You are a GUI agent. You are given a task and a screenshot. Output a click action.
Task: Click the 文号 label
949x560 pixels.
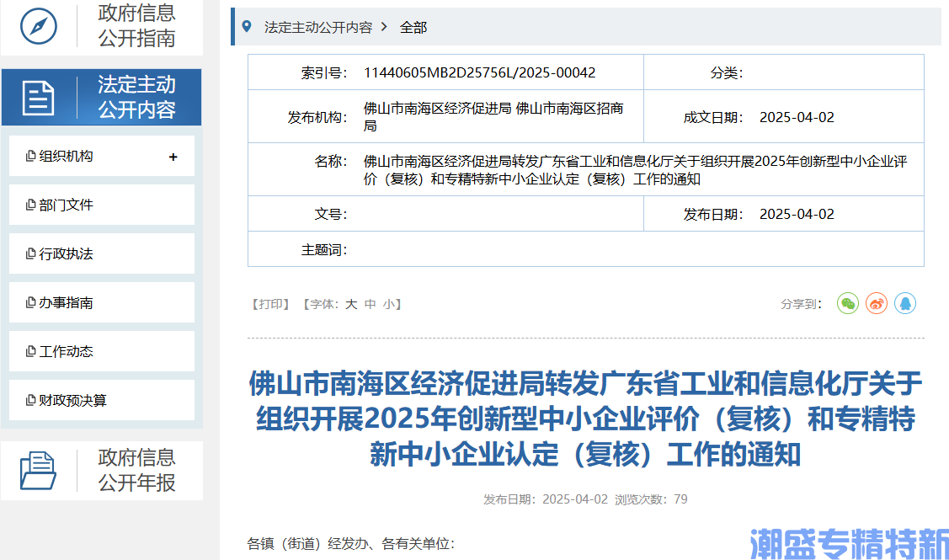coord(330,214)
